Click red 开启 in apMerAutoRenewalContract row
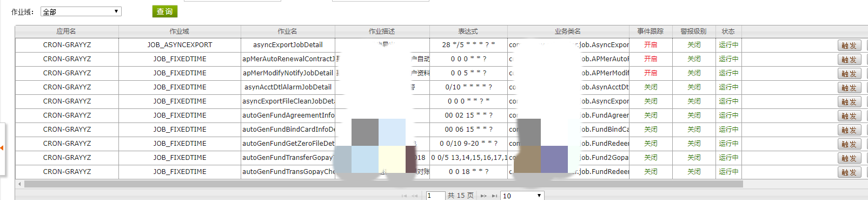This screenshot has height=200, width=868. [x=651, y=59]
